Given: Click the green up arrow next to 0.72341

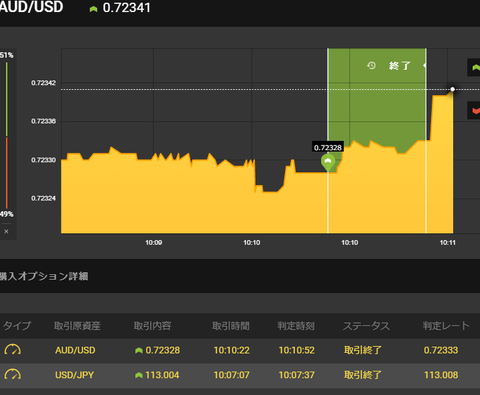Looking at the screenshot, I should click(x=93, y=9).
